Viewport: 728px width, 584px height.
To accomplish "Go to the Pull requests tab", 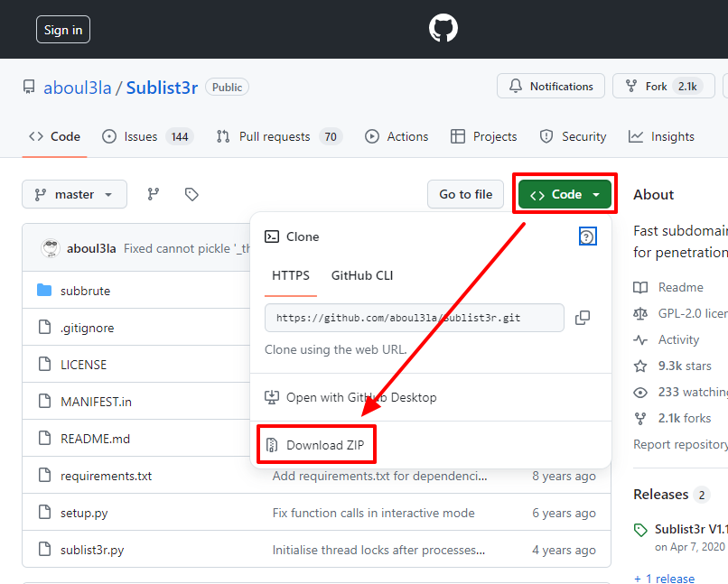I will click(279, 136).
